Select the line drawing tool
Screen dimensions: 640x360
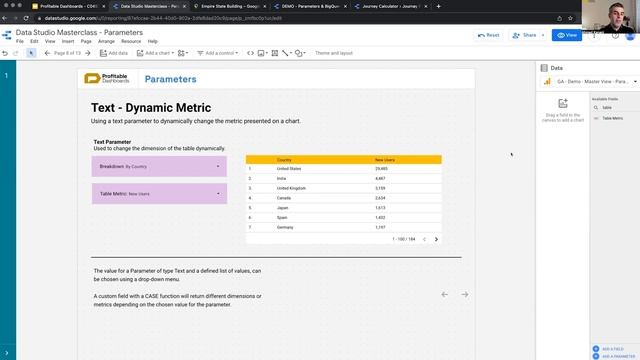(x=286, y=53)
